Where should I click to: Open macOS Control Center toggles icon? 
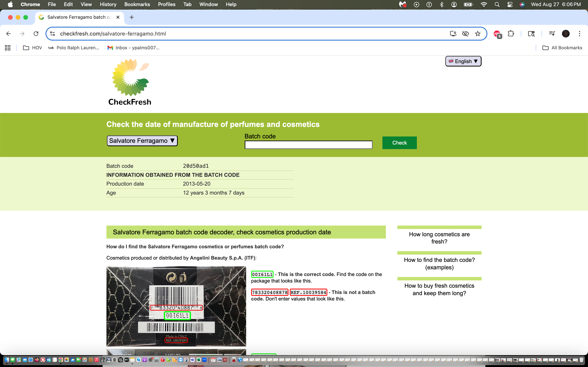[x=510, y=4]
